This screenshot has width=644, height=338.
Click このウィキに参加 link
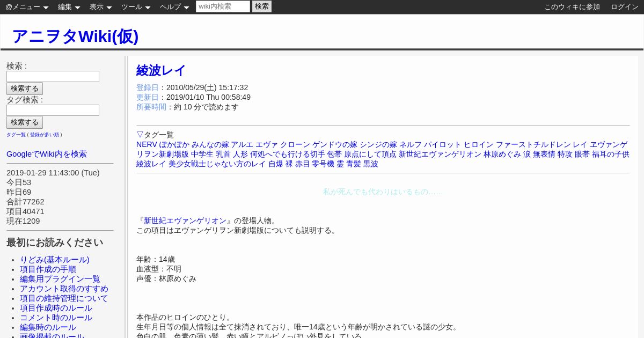tap(572, 7)
